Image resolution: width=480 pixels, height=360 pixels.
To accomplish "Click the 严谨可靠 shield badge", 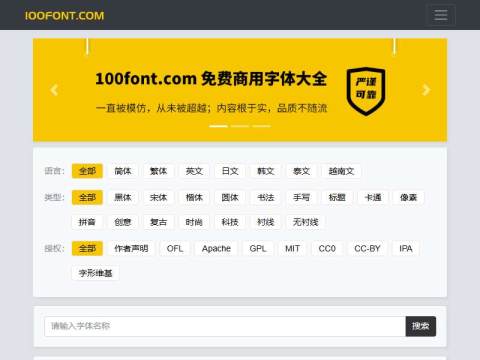I will [366, 91].
